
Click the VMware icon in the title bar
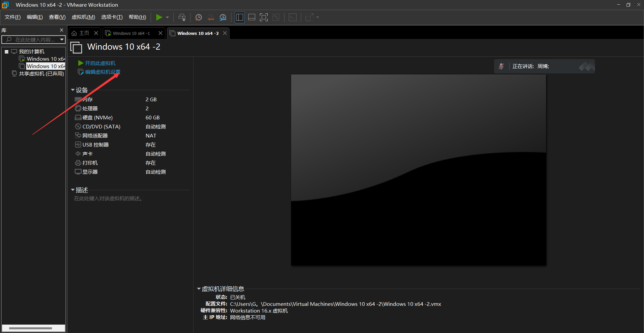[5, 5]
